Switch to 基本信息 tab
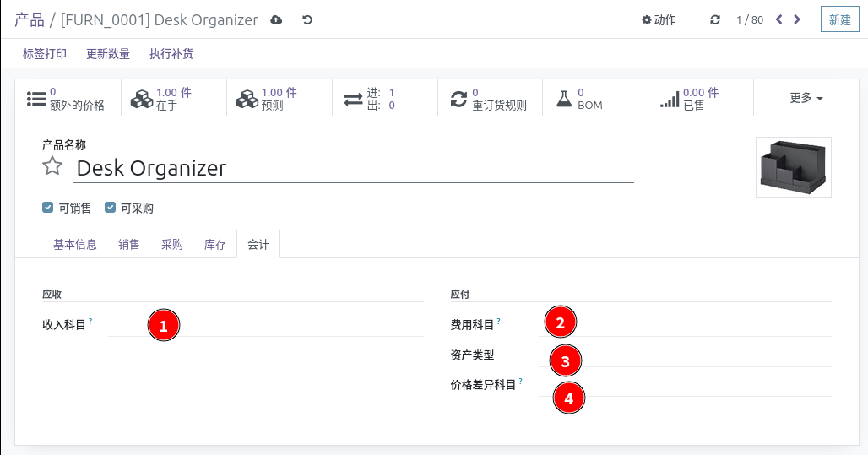868x455 pixels. click(75, 245)
